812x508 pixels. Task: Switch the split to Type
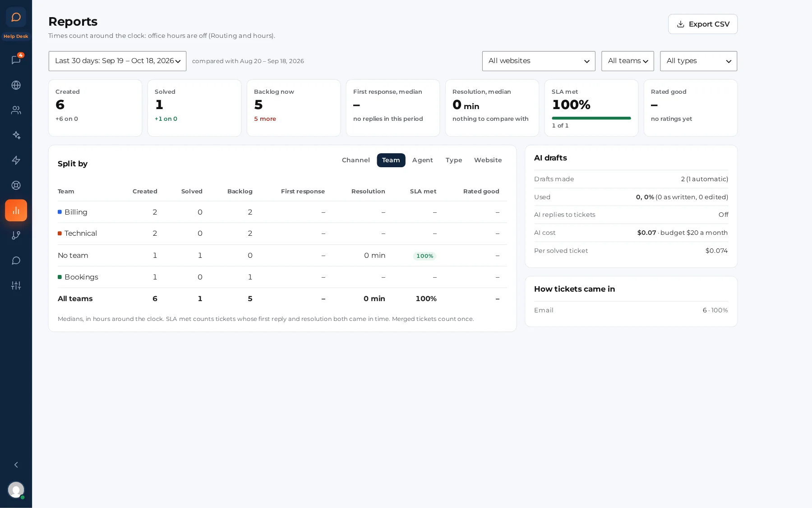point(454,160)
